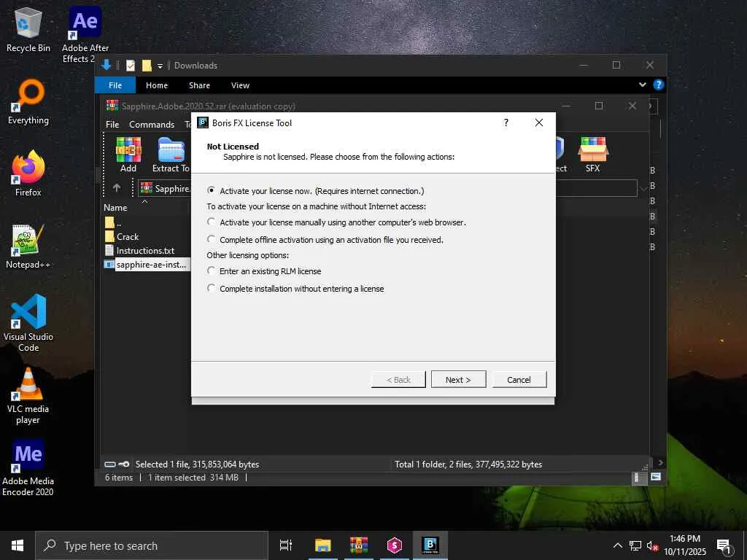
Task: Open the clock showing 1:46 PM
Action: (685, 545)
